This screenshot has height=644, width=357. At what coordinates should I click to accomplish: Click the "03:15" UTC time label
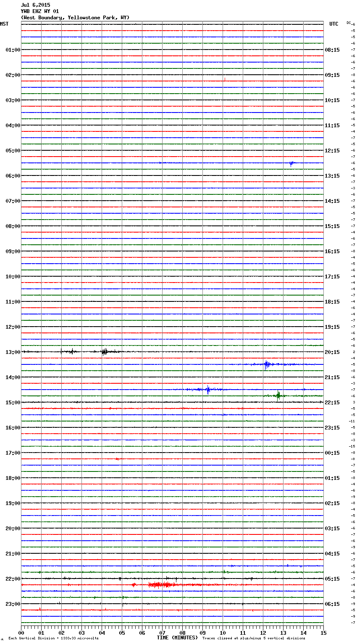(332, 529)
